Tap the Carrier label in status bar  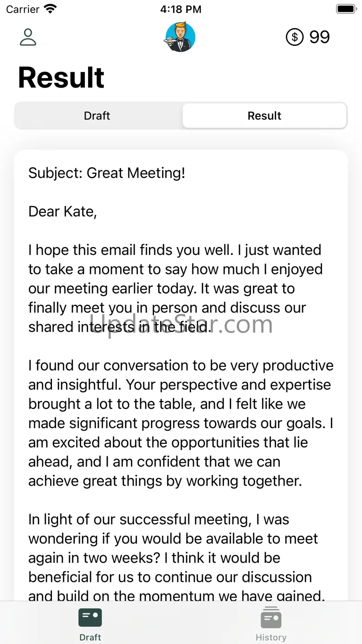pyautogui.click(x=22, y=9)
